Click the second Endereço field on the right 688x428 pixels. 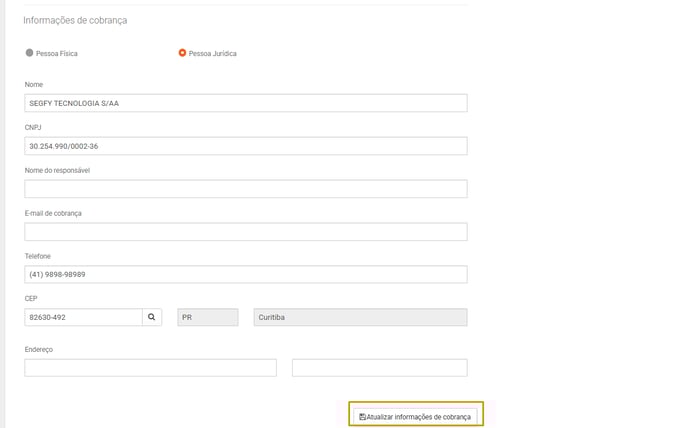(380, 368)
